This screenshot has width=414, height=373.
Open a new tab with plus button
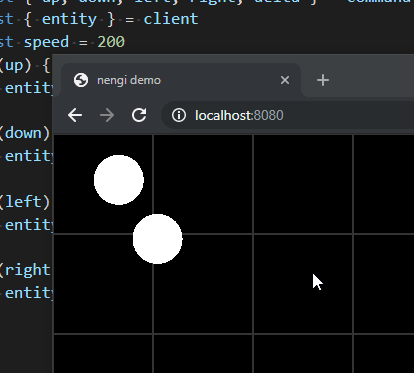323,80
